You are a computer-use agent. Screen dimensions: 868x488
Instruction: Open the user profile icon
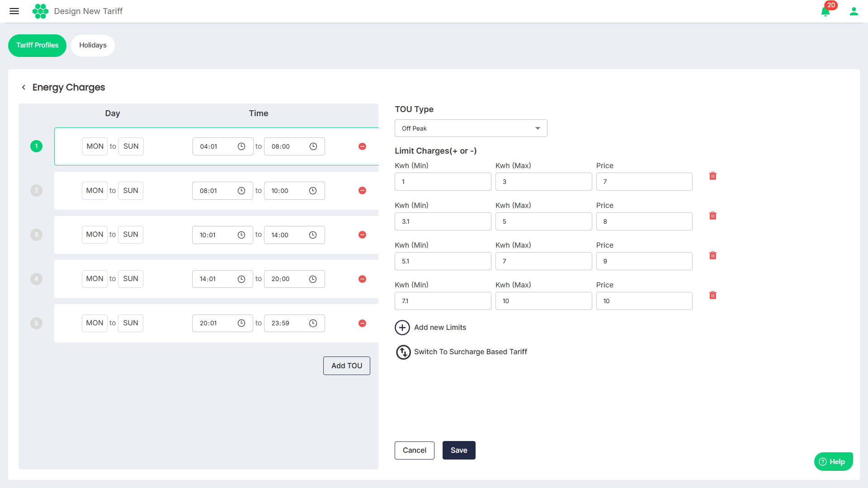coord(854,11)
